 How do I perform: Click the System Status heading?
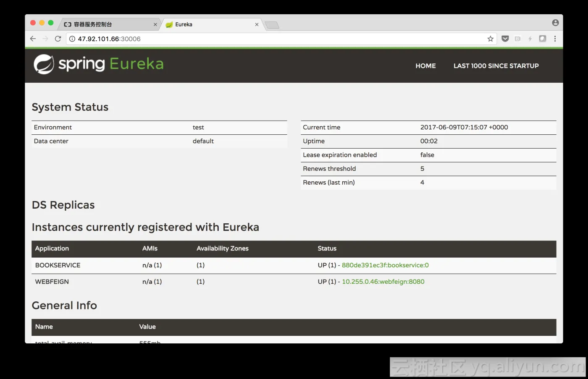tap(70, 107)
